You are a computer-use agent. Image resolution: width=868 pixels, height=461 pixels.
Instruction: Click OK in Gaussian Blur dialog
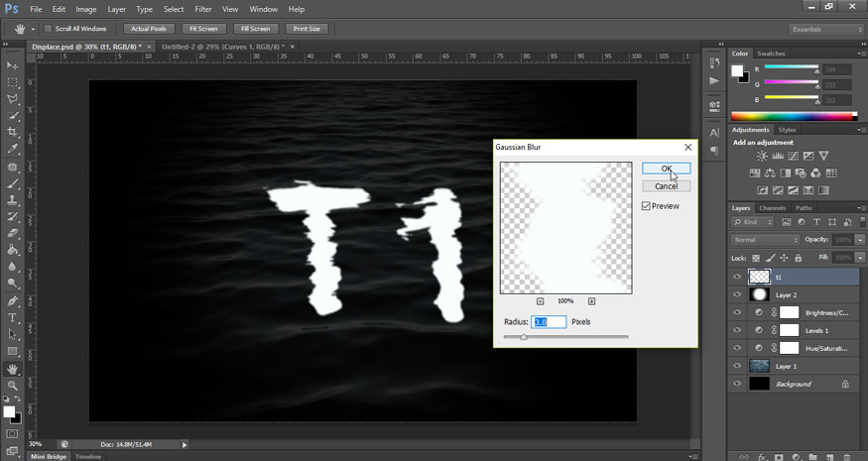pos(666,169)
